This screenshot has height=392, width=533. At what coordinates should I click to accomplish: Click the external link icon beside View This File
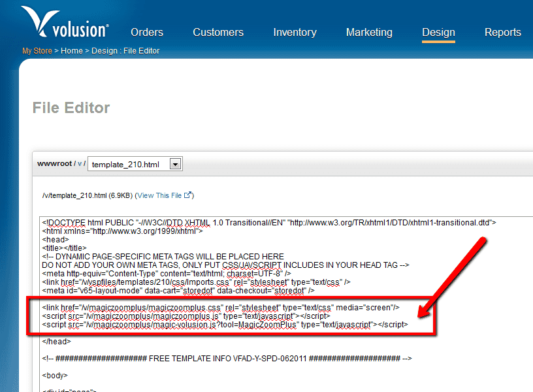(187, 195)
